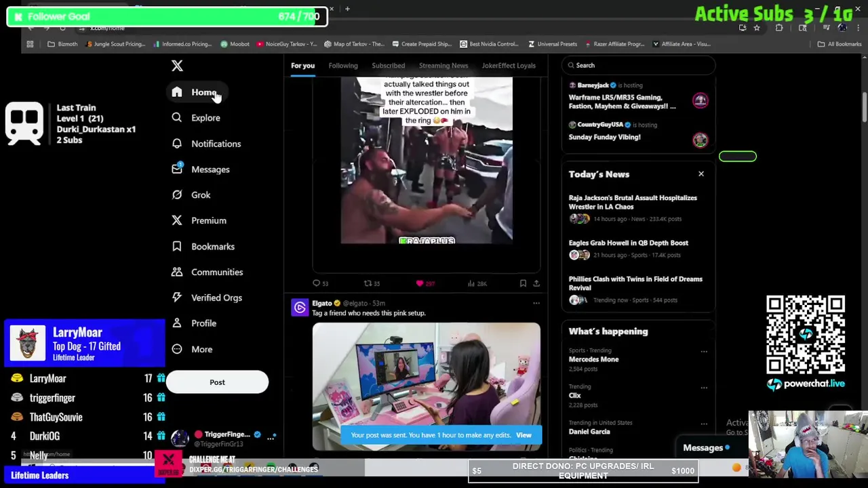
Task: Click View in the post sent notification
Action: [524, 435]
